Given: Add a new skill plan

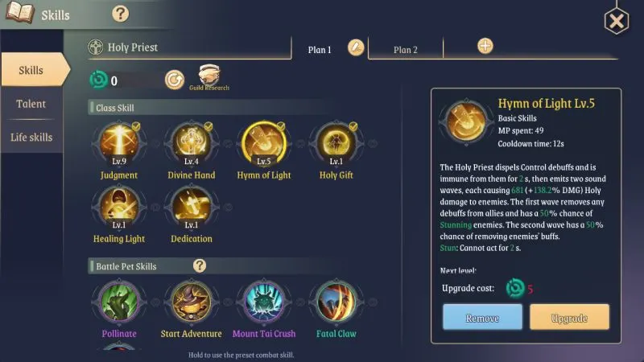Looking at the screenshot, I should 485,46.
